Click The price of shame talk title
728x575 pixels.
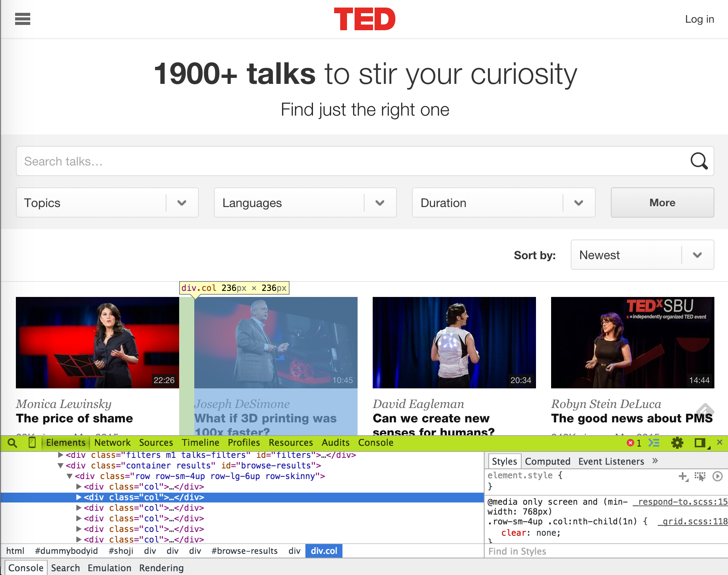(74, 418)
